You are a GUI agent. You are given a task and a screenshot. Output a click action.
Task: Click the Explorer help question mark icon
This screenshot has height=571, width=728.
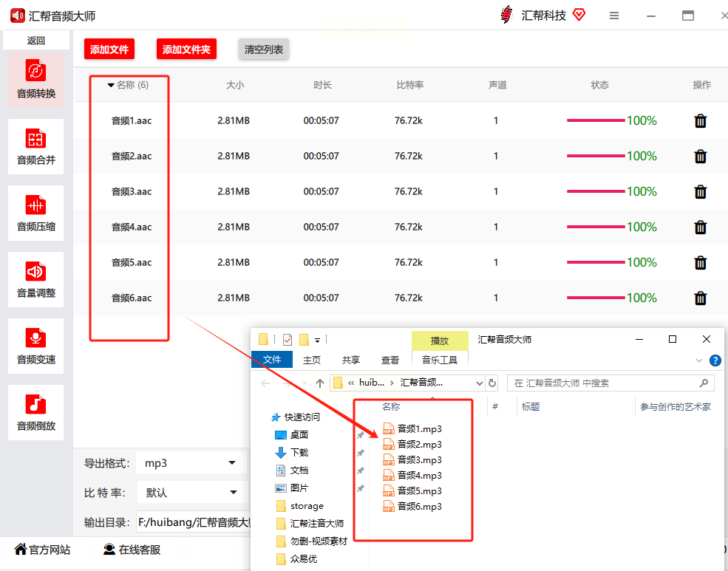715,360
